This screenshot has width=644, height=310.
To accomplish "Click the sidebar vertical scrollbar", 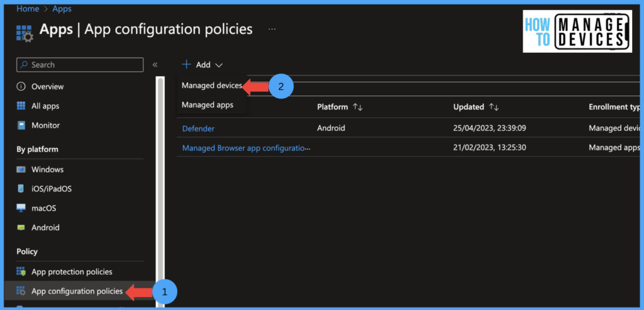I will 160,189.
